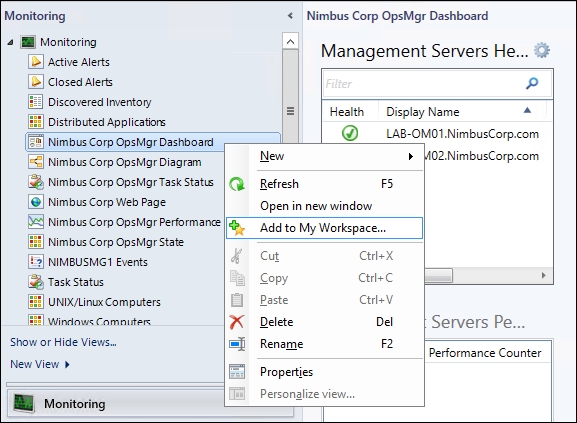Image resolution: width=577 pixels, height=423 pixels.
Task: Click the Performance Counter column header
Action: (x=485, y=353)
